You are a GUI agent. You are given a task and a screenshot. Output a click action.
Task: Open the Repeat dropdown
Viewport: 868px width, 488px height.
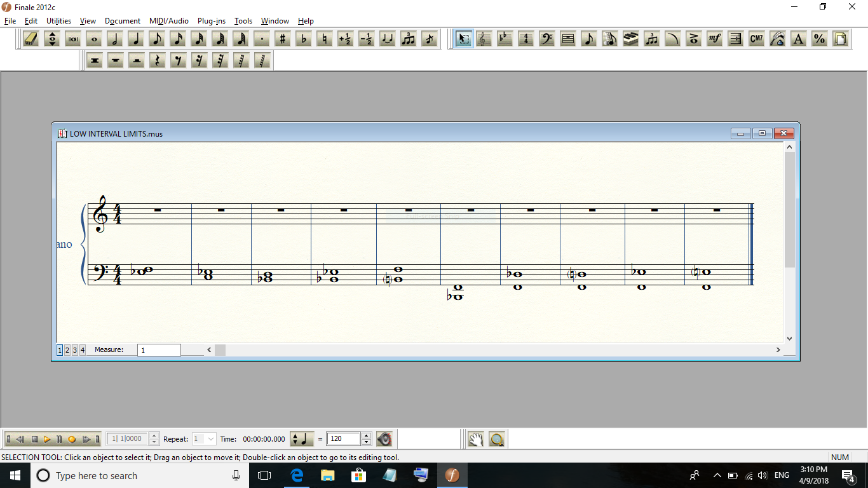tap(204, 439)
